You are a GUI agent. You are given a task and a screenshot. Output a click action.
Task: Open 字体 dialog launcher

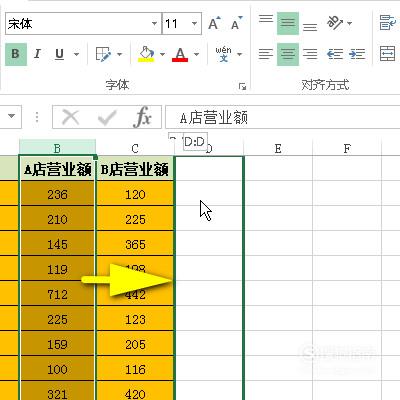coord(242,87)
